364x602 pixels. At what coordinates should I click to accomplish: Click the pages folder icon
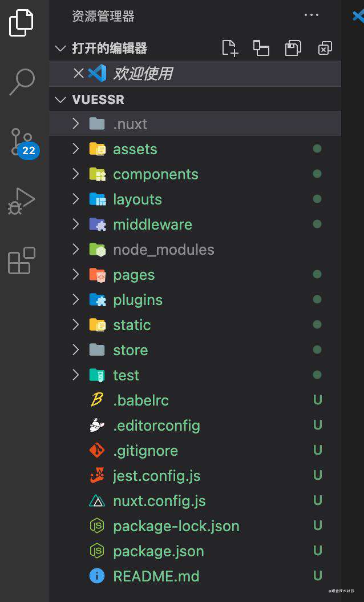click(98, 275)
